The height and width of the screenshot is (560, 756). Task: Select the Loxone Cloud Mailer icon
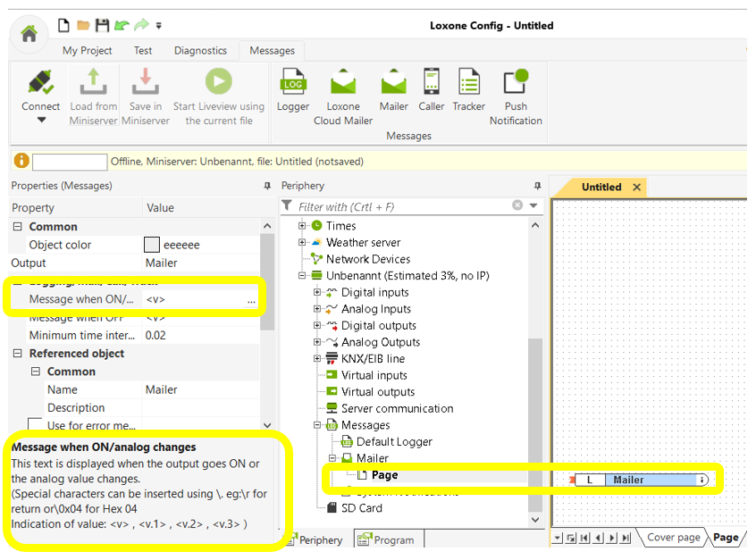coord(343,83)
